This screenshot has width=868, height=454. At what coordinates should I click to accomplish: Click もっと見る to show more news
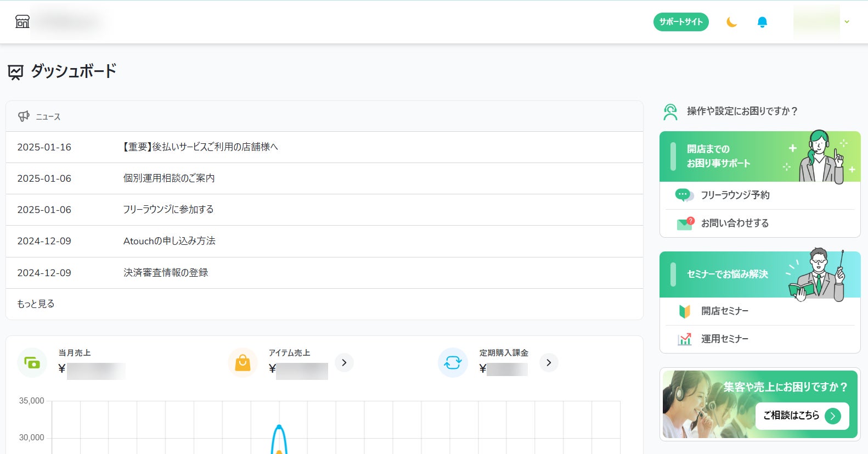[x=36, y=304]
